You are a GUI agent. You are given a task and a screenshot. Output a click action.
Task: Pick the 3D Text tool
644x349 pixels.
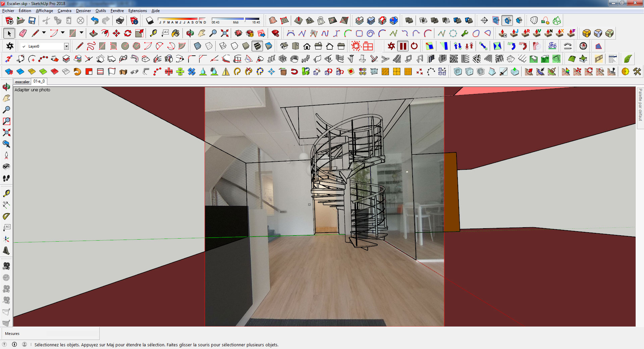(6, 251)
